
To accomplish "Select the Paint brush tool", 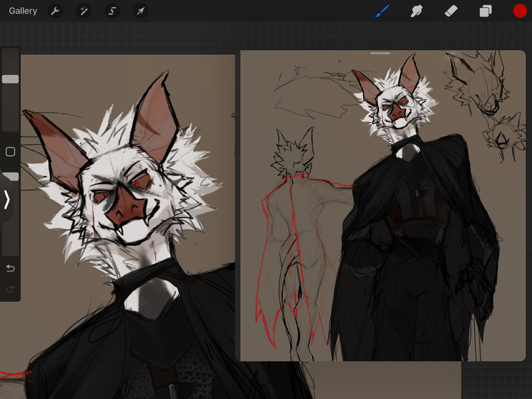I will [382, 11].
